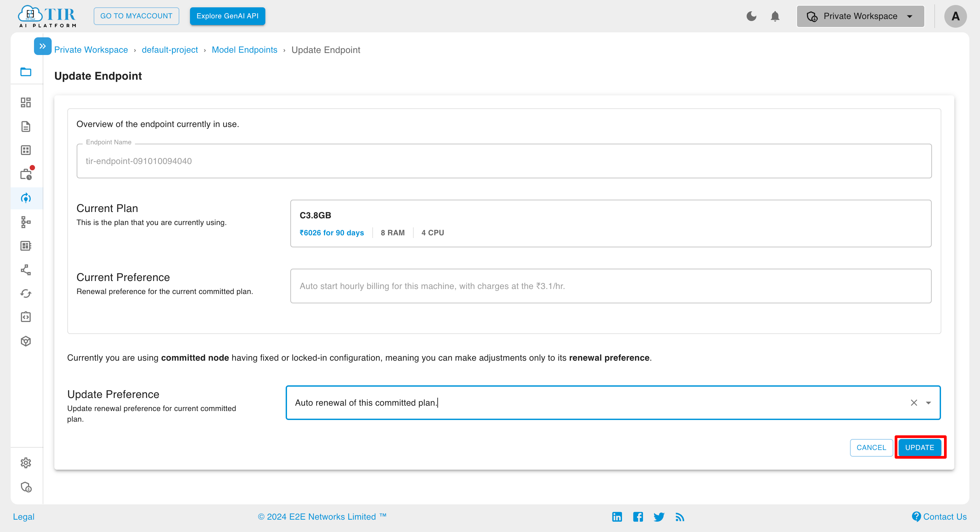Go to Model Endpoints breadcrumb
The image size is (980, 532).
click(245, 50)
